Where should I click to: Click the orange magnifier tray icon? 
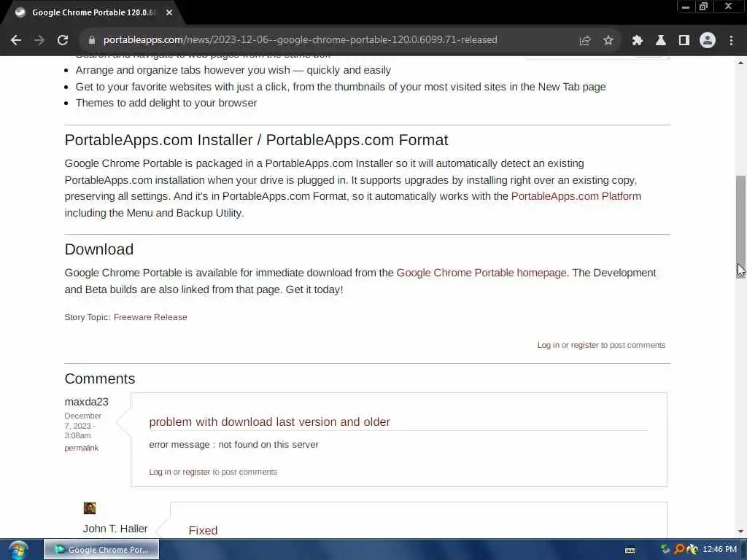pyautogui.click(x=679, y=549)
